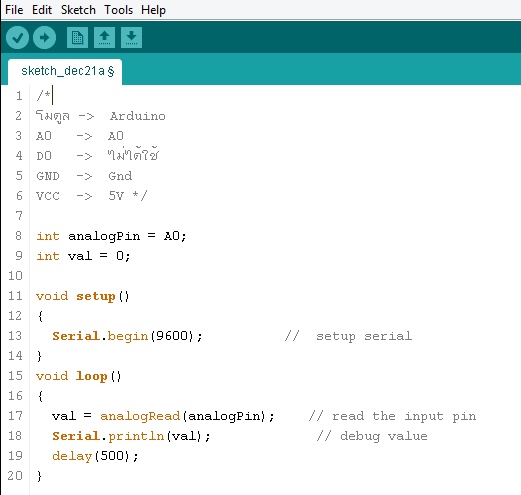Open the Sketch menu
The height and width of the screenshot is (495, 521).
coord(78,10)
